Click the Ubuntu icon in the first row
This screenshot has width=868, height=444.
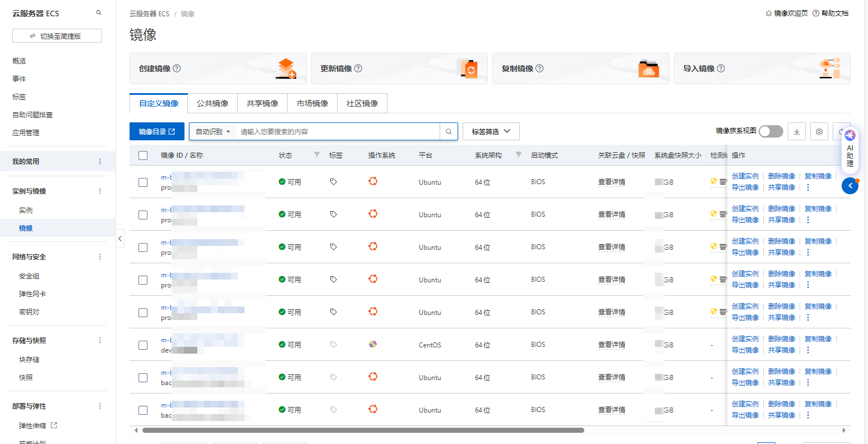pos(373,181)
